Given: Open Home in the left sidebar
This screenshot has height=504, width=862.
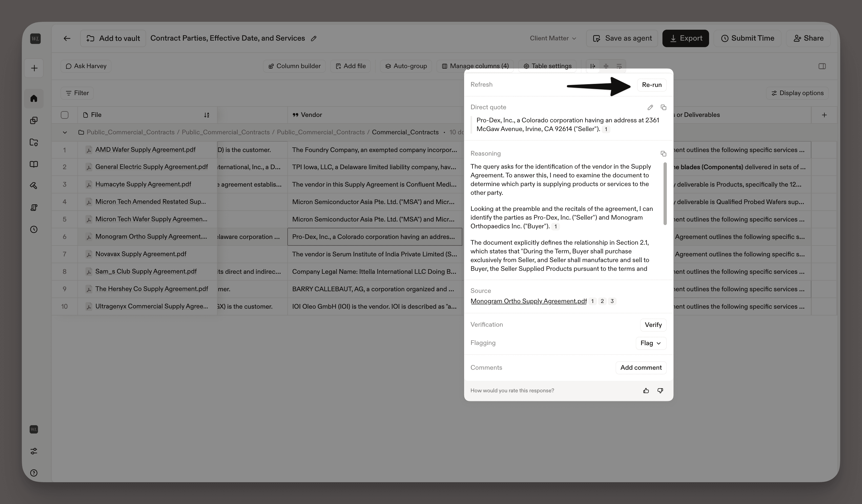Looking at the screenshot, I should coord(34,98).
